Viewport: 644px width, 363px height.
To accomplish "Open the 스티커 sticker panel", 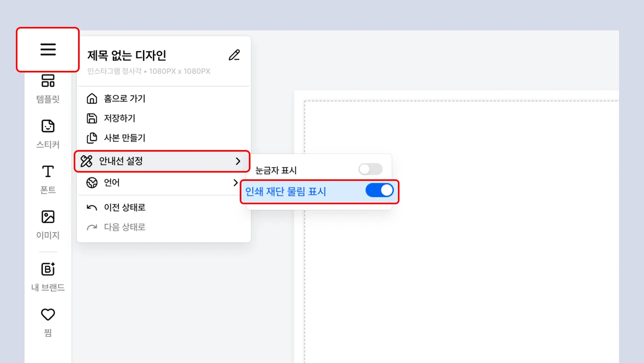I will pyautogui.click(x=48, y=134).
